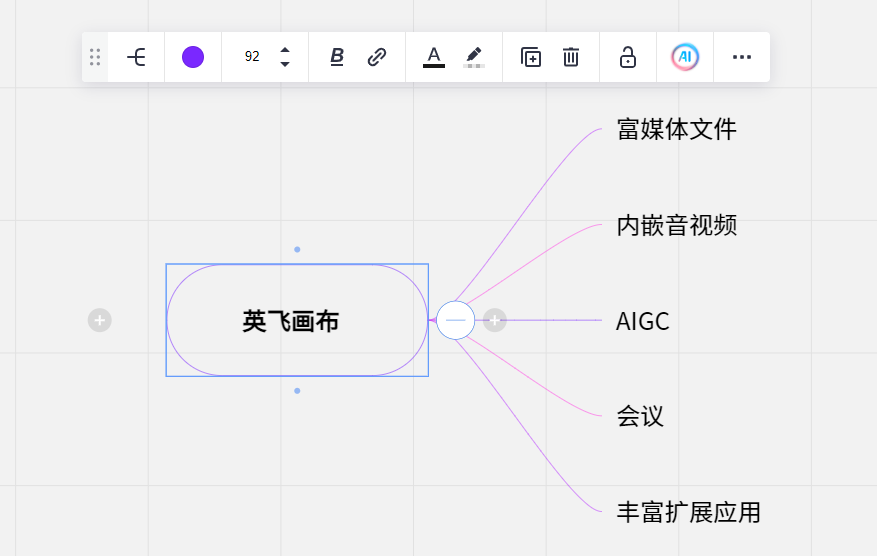Open the AI assistant button
877x556 pixels.
tap(685, 57)
